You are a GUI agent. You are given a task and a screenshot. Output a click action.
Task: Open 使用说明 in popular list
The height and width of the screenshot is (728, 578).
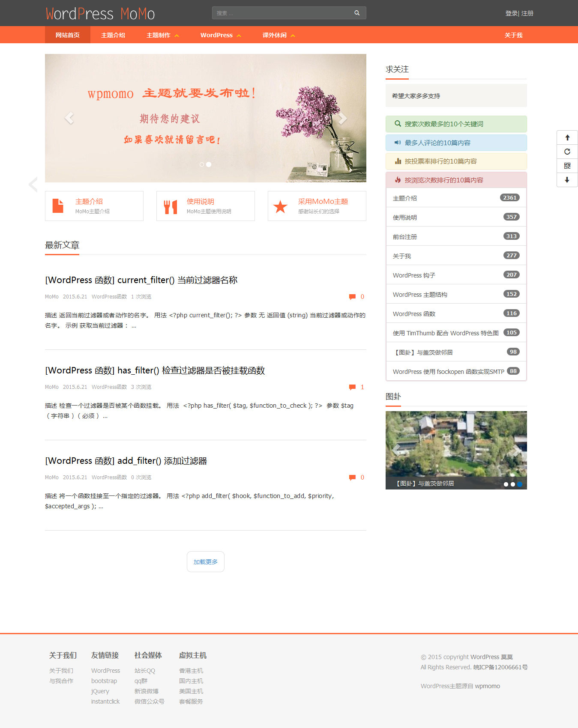(x=456, y=217)
